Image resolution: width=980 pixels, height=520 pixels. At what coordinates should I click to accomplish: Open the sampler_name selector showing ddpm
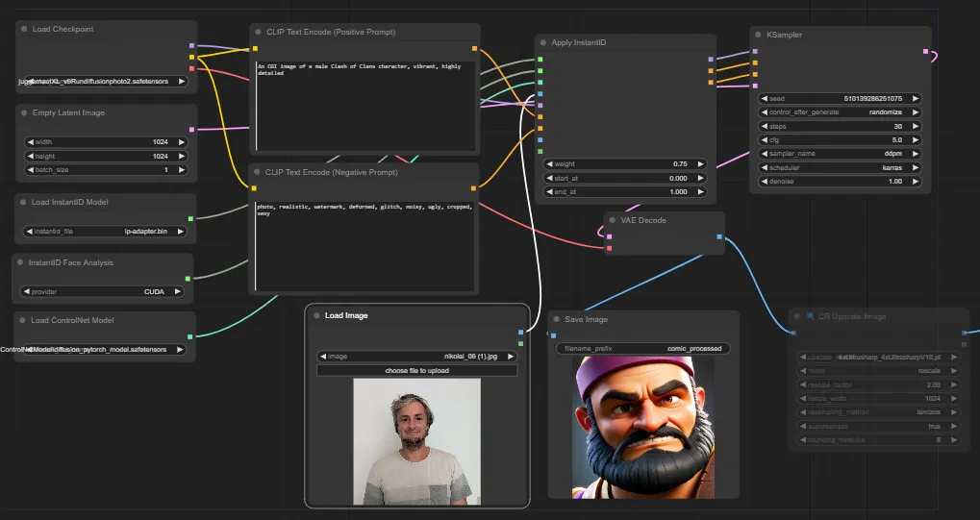[840, 154]
